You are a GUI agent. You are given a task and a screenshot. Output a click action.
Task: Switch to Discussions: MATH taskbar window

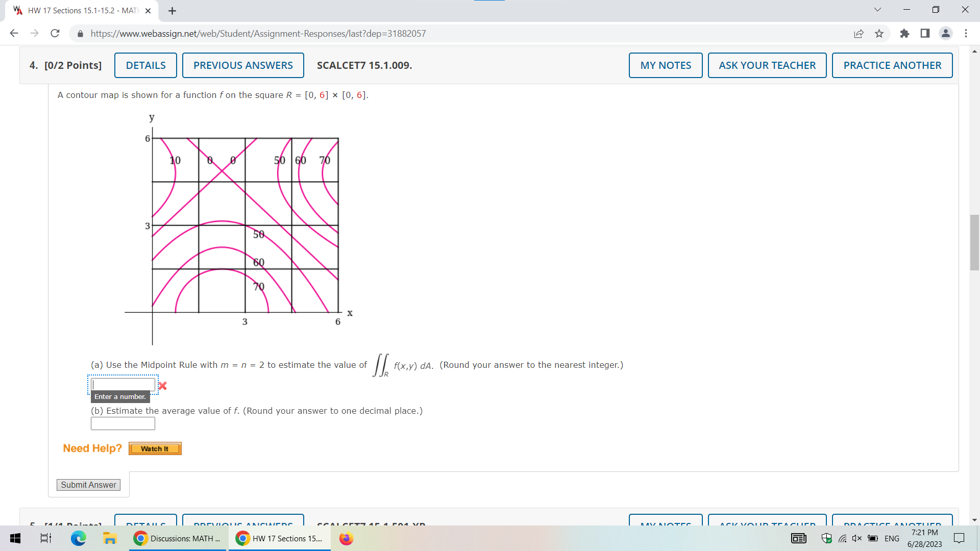(178, 538)
